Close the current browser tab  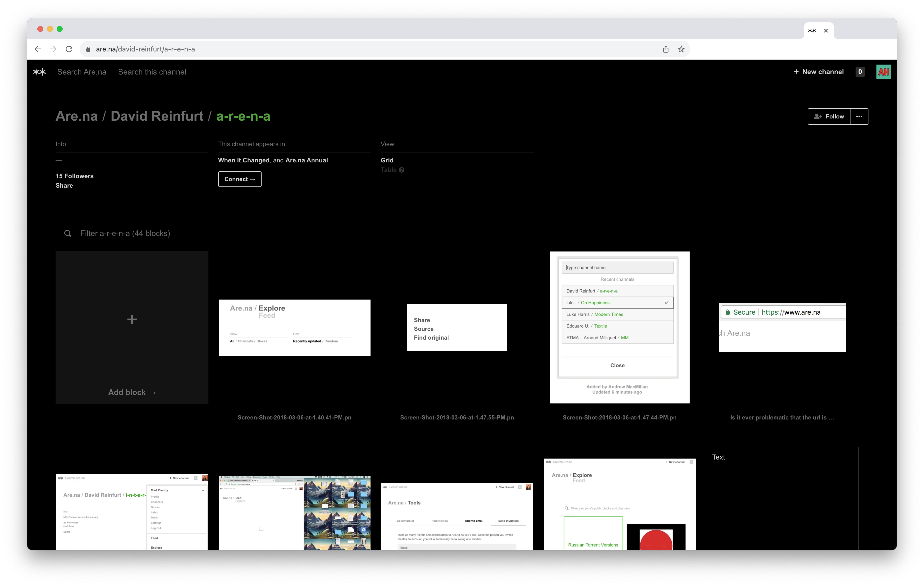(x=826, y=31)
